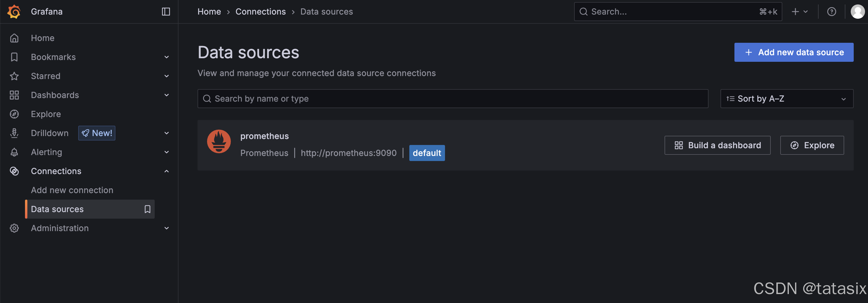Click Add new data source button

click(x=794, y=52)
